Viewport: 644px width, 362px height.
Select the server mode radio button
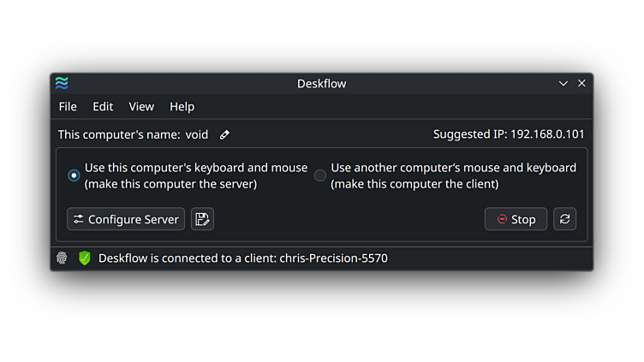click(x=74, y=175)
